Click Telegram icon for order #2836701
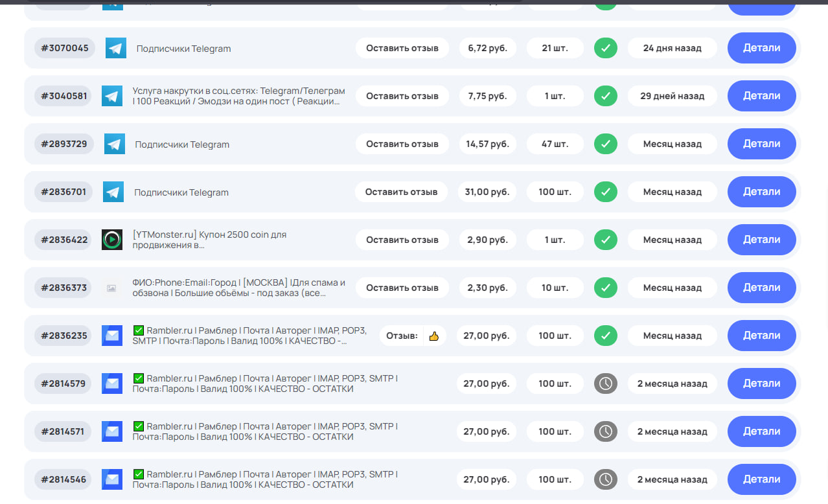Image resolution: width=828 pixels, height=504 pixels. 113,192
